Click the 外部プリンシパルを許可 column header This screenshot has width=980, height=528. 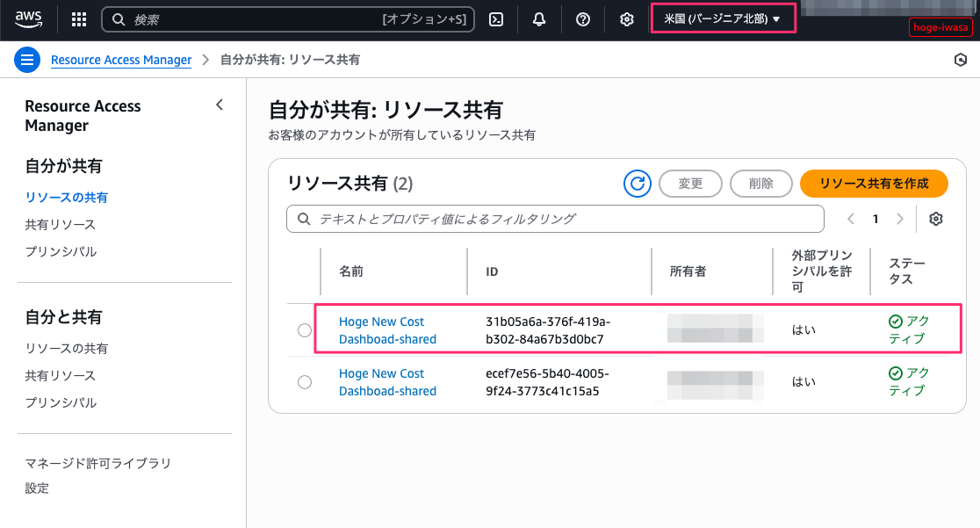pos(822,271)
